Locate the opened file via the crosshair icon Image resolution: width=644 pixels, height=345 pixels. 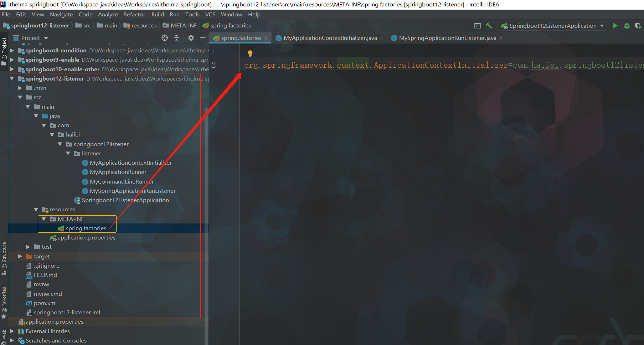[165, 38]
